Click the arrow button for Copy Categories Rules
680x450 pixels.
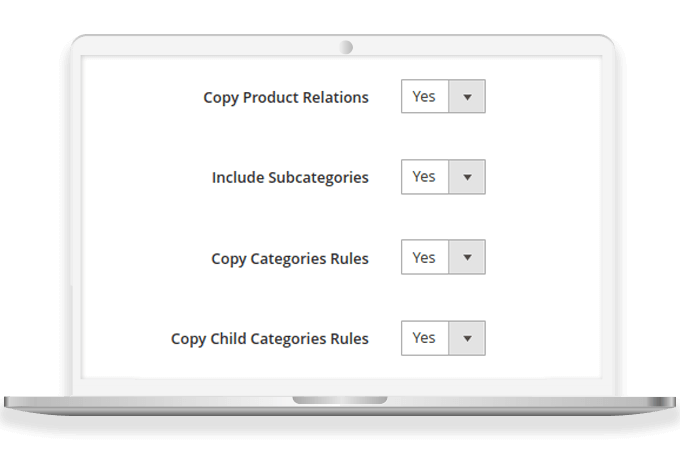pyautogui.click(x=467, y=257)
